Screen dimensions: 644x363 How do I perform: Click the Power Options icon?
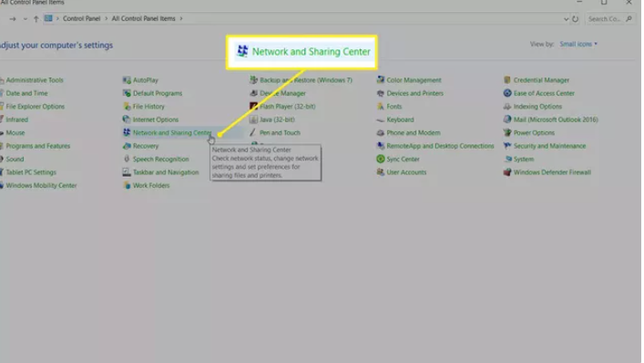click(507, 133)
